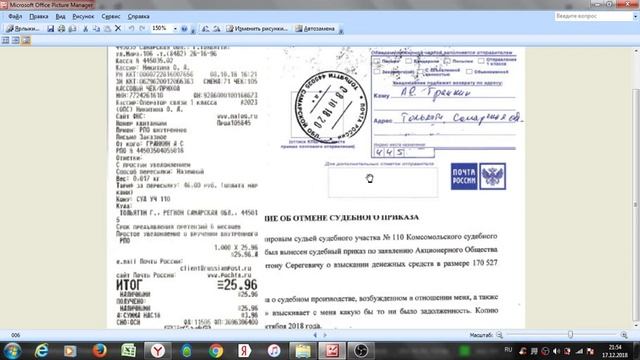Click the Cut scissors icon

click(85, 29)
